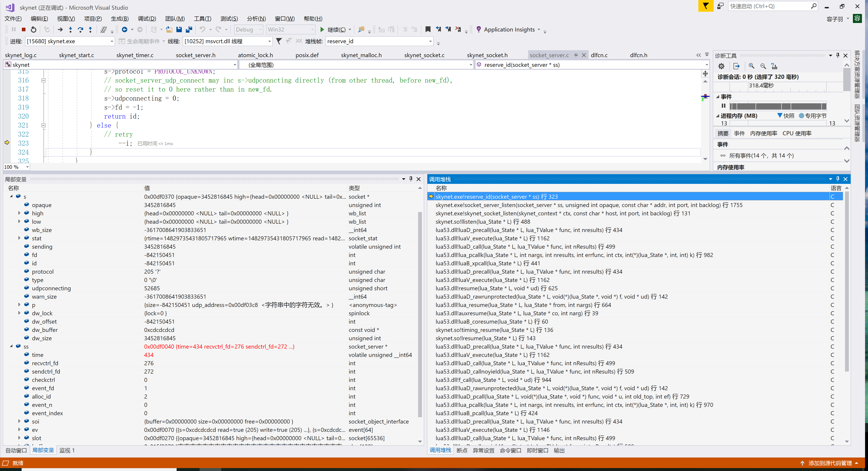Expand the 'high' variable in locals
The height and width of the screenshot is (471, 868).
coord(19,213)
